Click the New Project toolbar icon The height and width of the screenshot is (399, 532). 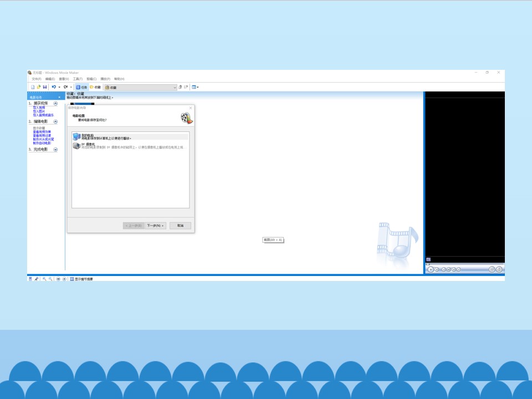[33, 87]
